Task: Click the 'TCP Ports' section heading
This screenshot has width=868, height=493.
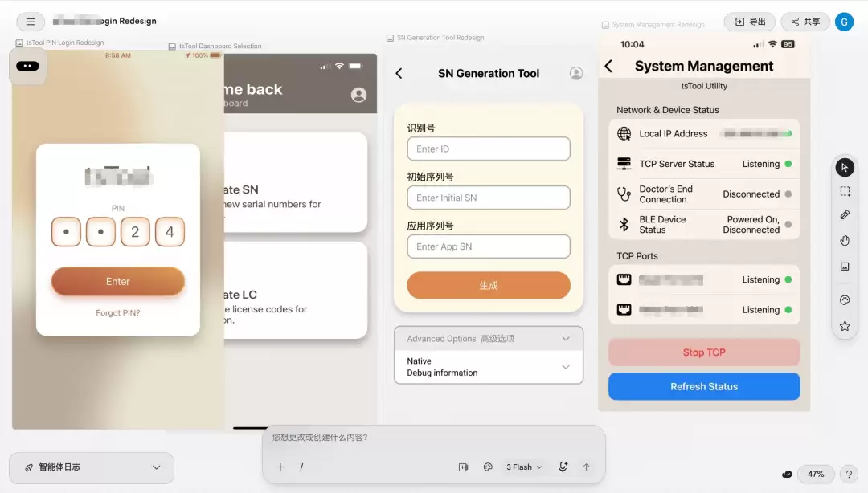Action: 637,256
